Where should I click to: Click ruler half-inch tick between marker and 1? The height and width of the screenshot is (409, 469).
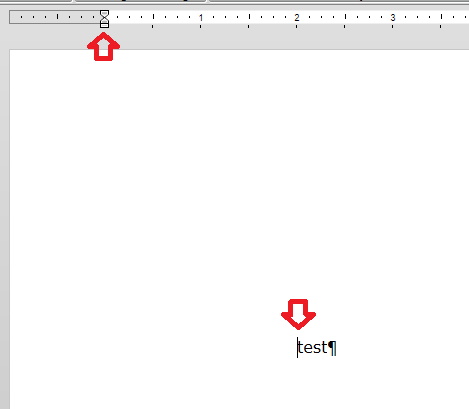(153, 17)
